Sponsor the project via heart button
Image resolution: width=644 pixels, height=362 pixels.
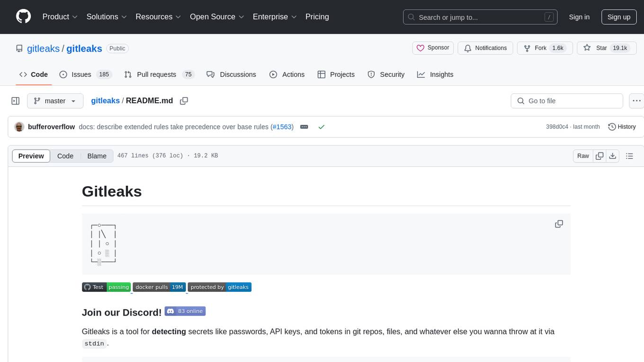coord(433,48)
